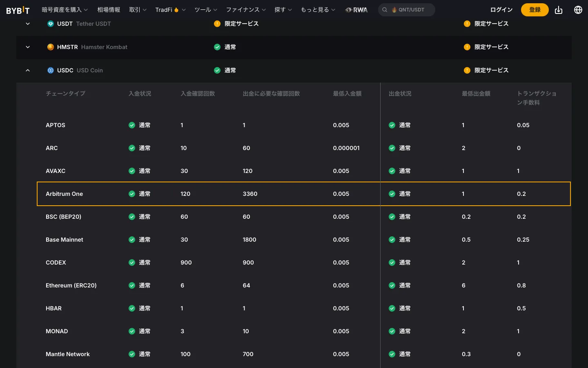The image size is (588, 368).
Task: Click the 出金に必要な確認回数 column header
Action: (x=271, y=94)
